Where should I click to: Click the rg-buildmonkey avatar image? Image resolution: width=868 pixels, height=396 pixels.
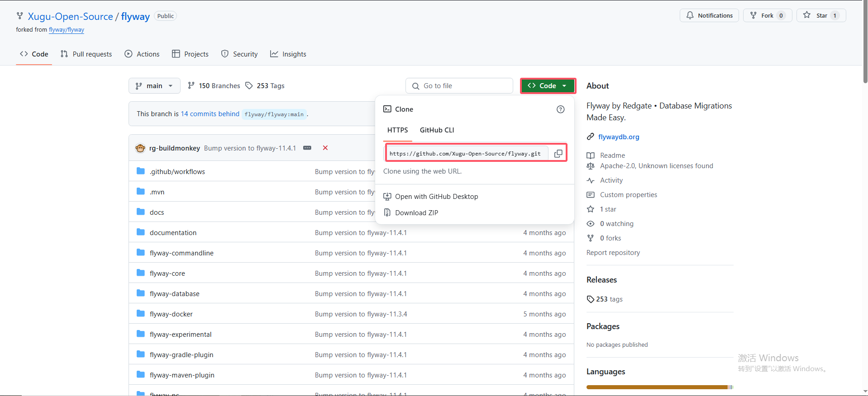click(x=140, y=148)
